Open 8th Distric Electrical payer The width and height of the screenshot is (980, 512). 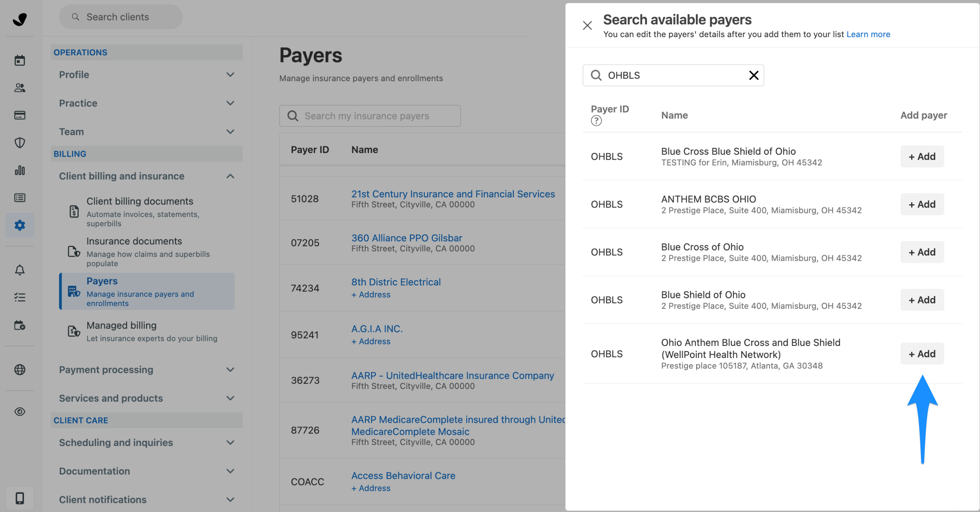pyautogui.click(x=396, y=282)
